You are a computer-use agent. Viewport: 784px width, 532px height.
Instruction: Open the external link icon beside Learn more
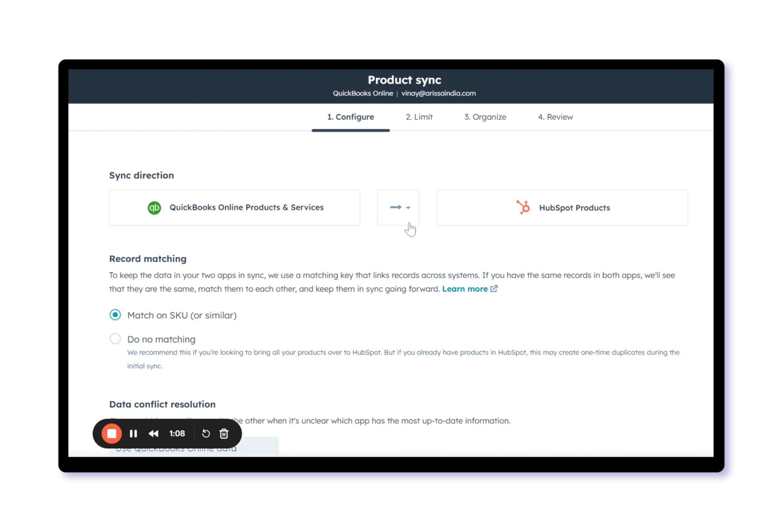(494, 288)
